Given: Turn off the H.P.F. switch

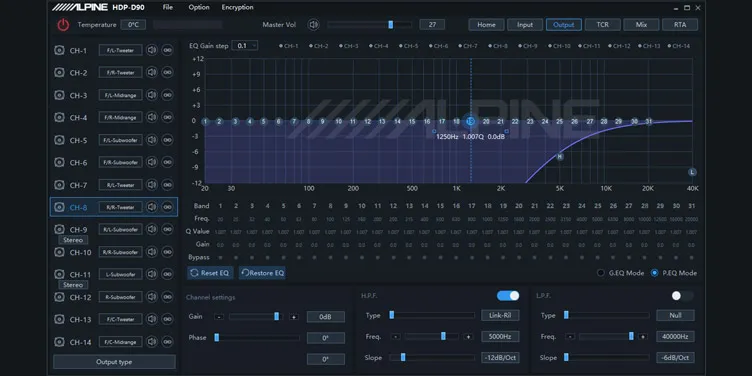Looking at the screenshot, I should [508, 295].
